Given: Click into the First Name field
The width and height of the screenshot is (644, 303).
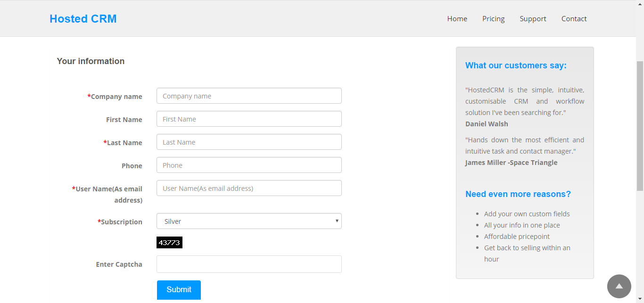Looking at the screenshot, I should click(249, 119).
